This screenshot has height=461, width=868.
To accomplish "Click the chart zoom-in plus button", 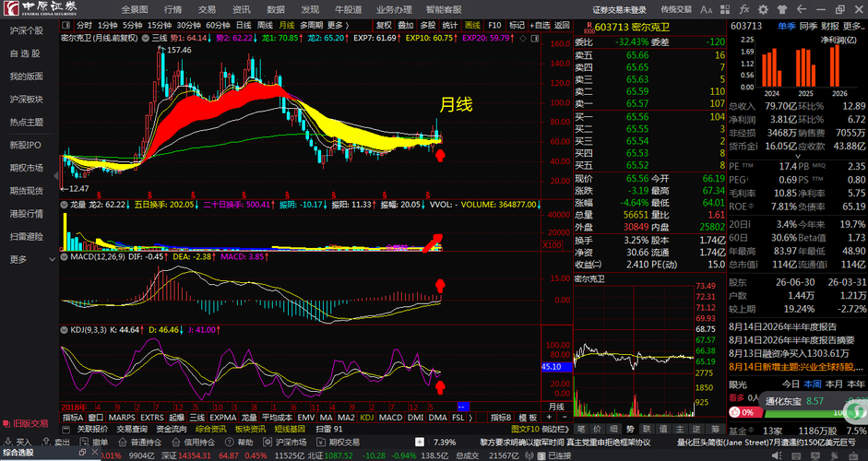I will coord(549,418).
